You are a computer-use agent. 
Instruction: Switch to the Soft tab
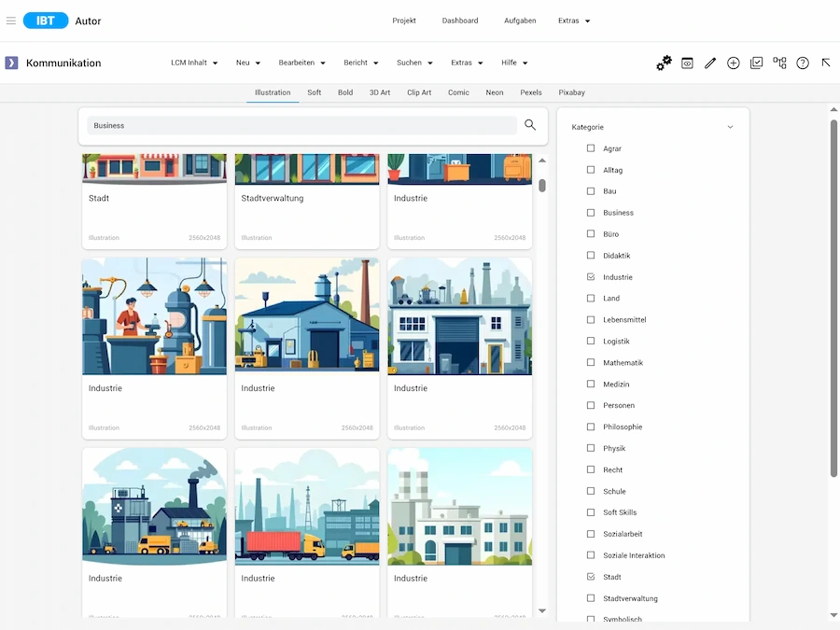click(x=315, y=92)
